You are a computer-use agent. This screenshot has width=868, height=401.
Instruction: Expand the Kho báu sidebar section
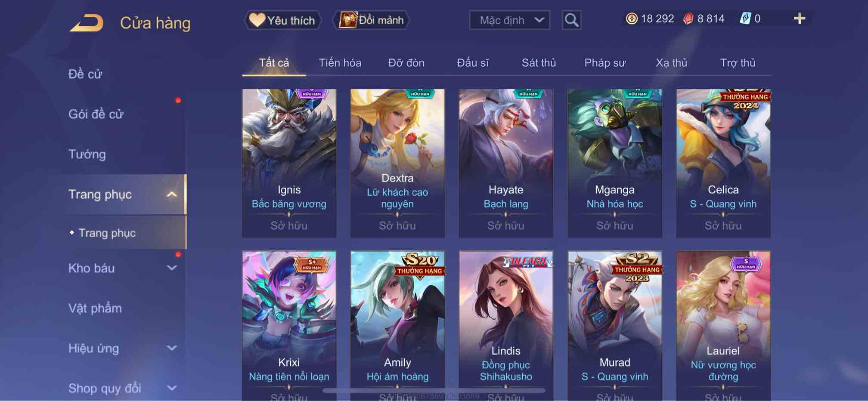[x=171, y=268]
